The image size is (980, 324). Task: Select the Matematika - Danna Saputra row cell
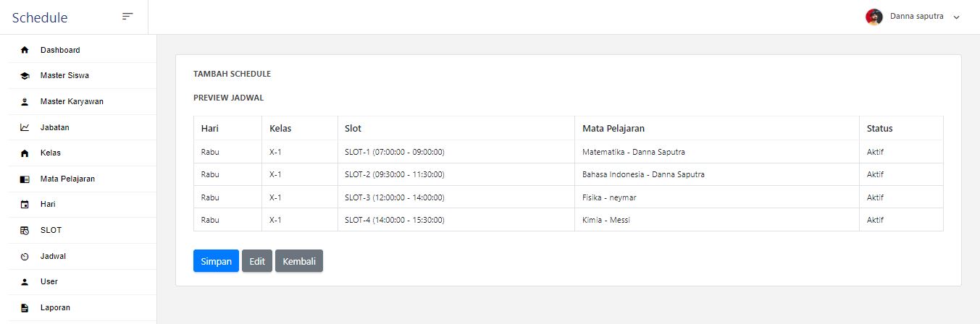634,153
